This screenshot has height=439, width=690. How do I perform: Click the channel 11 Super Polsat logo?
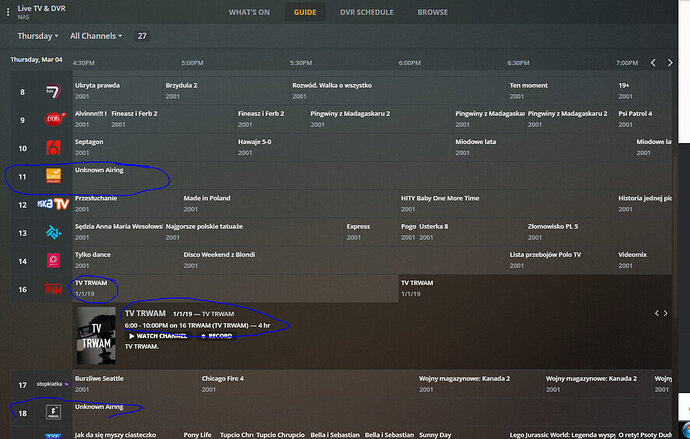[53, 176]
